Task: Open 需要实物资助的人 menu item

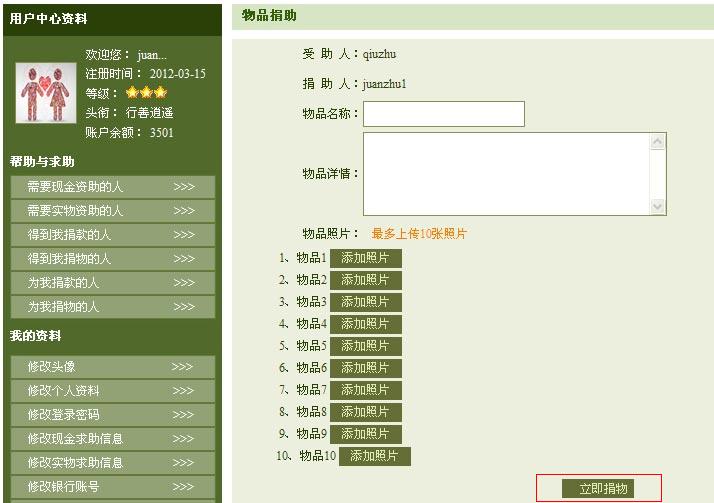Action: 112,211
